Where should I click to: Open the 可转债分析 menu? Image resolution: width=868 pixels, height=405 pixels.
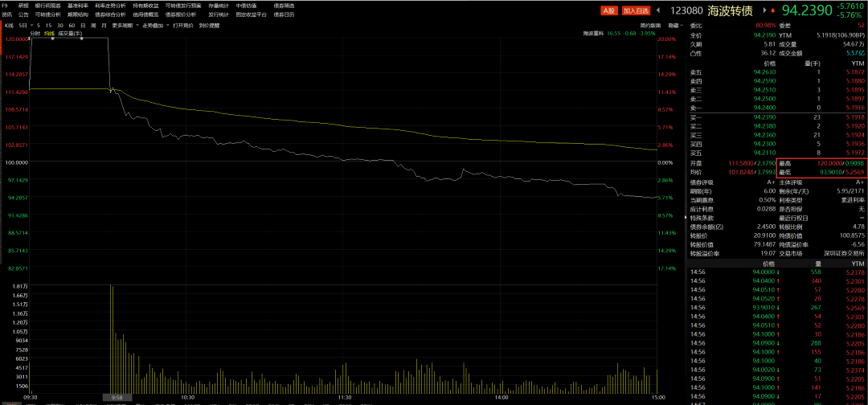coord(47,14)
